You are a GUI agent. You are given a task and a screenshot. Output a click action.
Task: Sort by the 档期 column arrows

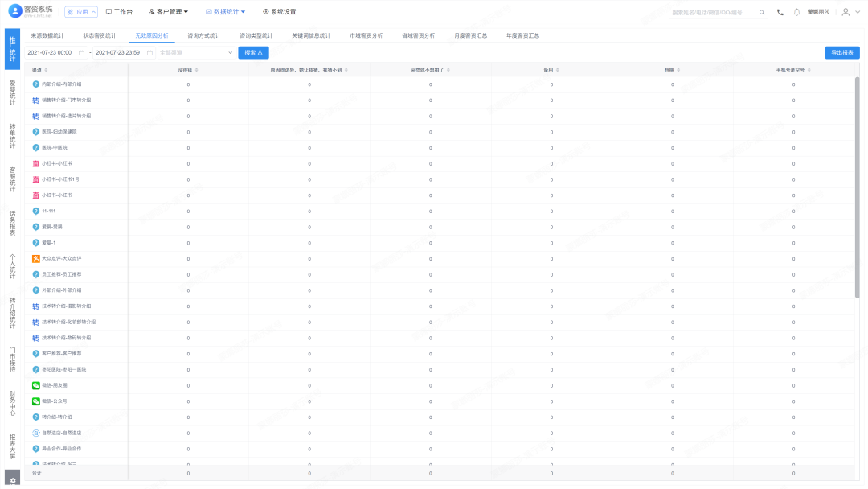pyautogui.click(x=678, y=70)
